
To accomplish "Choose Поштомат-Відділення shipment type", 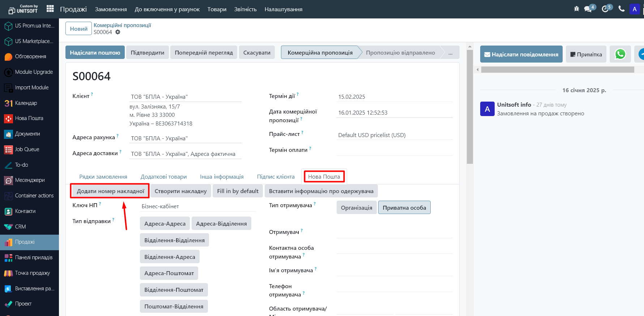I will [174, 306].
